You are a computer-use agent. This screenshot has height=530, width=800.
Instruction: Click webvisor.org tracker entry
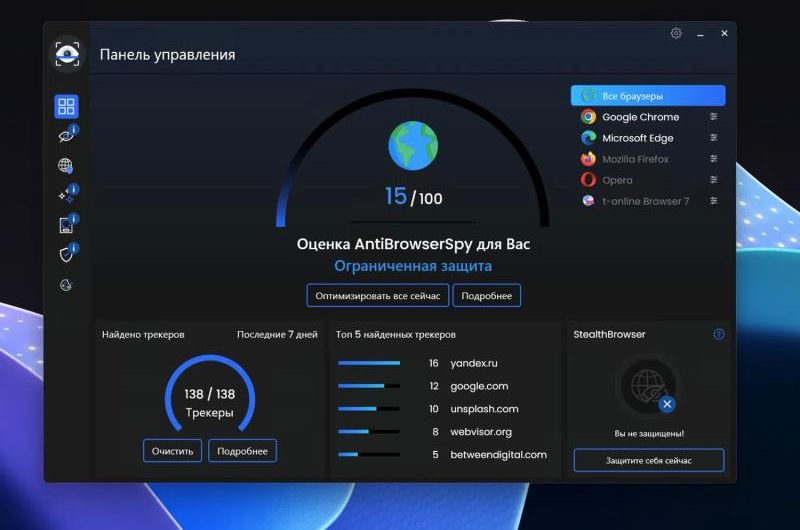[x=481, y=432]
